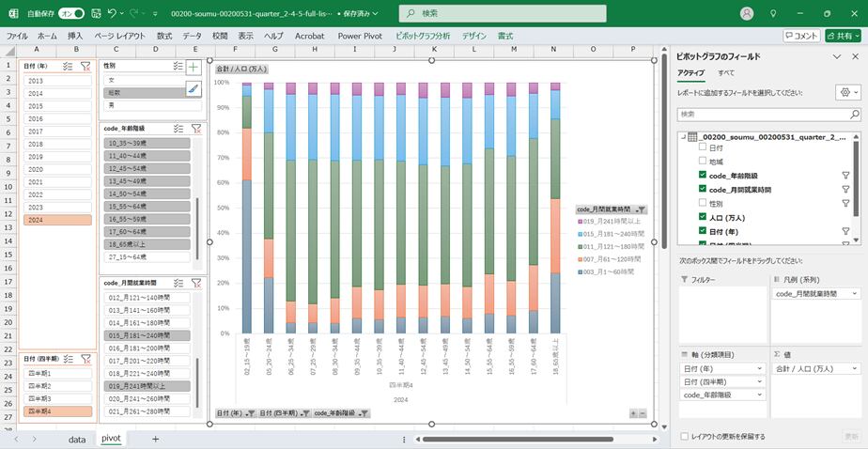Click the chart elements plus button
This screenshot has width=868, height=449.
(193, 68)
